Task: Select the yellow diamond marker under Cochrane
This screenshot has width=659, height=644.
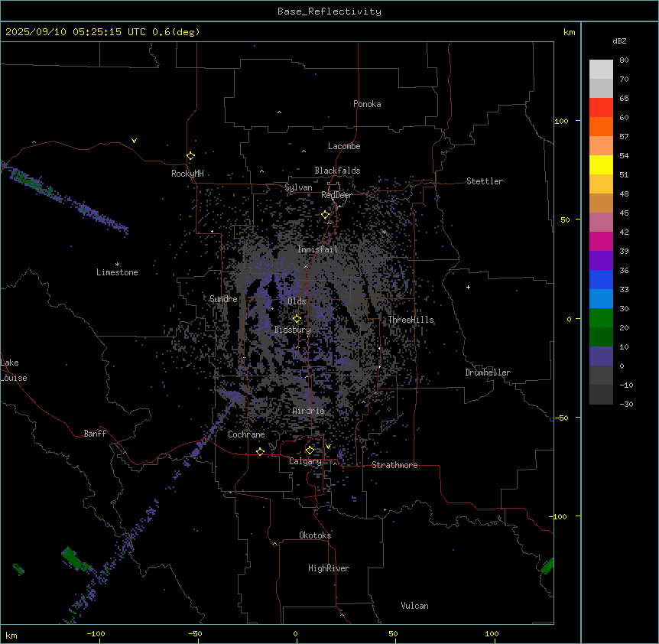Action: 260,451
